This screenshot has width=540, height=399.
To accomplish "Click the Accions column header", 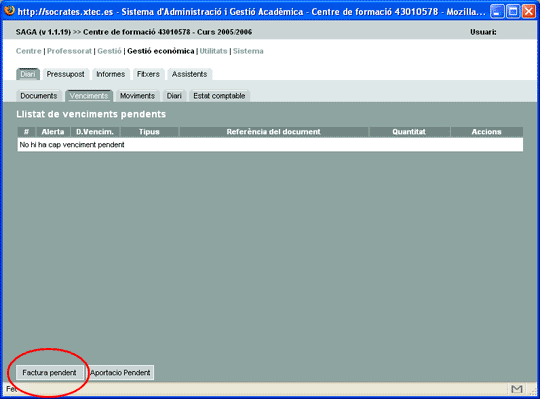I will click(x=487, y=132).
